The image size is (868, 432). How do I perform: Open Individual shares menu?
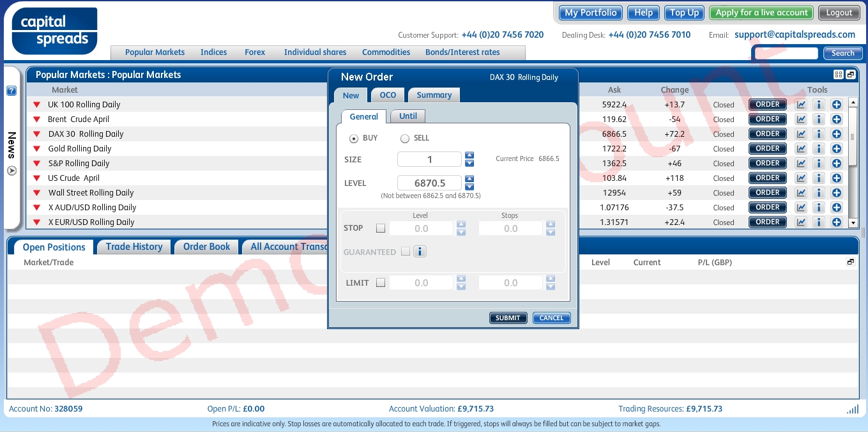tap(315, 52)
